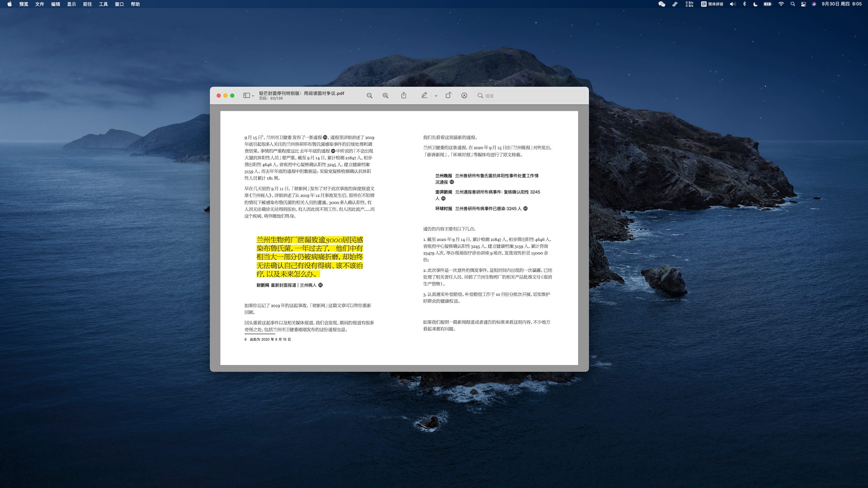Expand the sidebar view options chevron
This screenshot has width=868, height=488.
point(253,96)
